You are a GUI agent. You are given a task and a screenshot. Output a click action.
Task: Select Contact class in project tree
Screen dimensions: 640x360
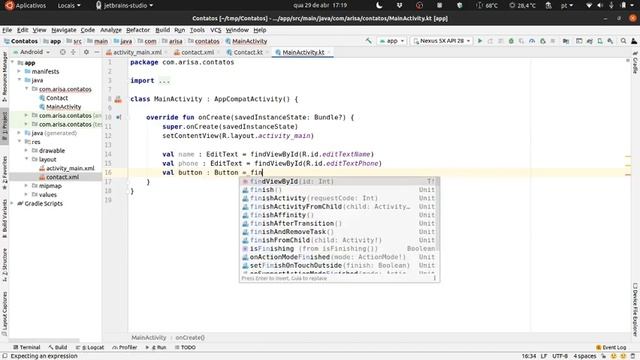coord(57,98)
